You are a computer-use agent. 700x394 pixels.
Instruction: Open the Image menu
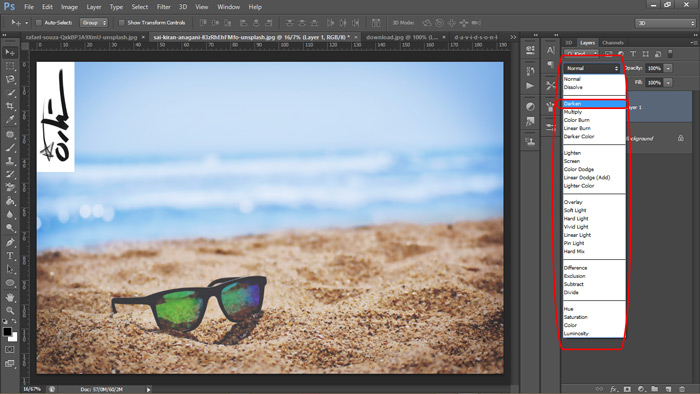[x=69, y=7]
